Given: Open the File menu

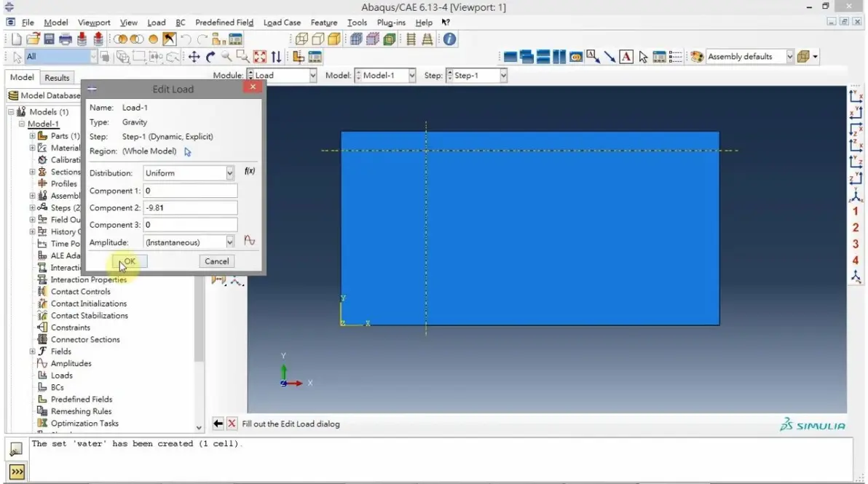Looking at the screenshot, I should 28,23.
